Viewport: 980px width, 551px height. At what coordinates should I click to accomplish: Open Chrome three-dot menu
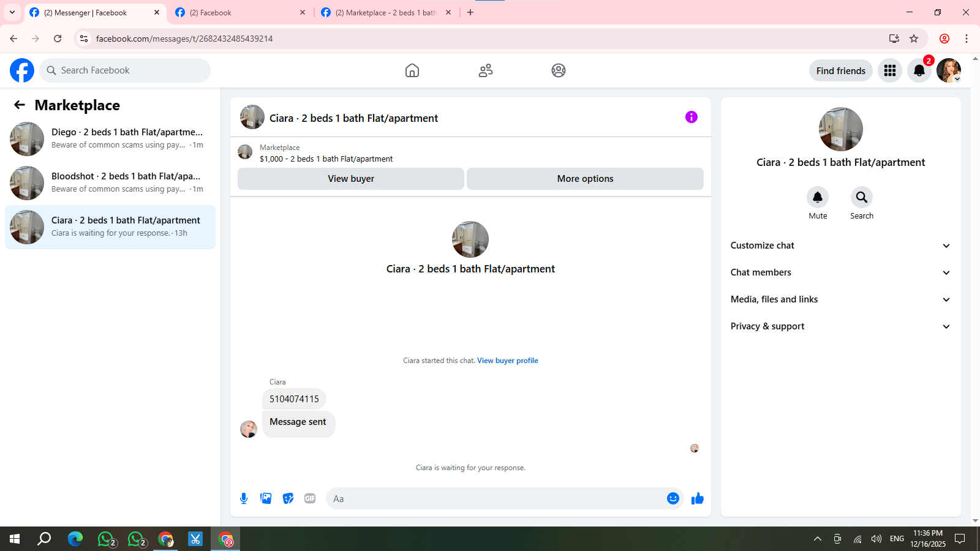click(967, 39)
